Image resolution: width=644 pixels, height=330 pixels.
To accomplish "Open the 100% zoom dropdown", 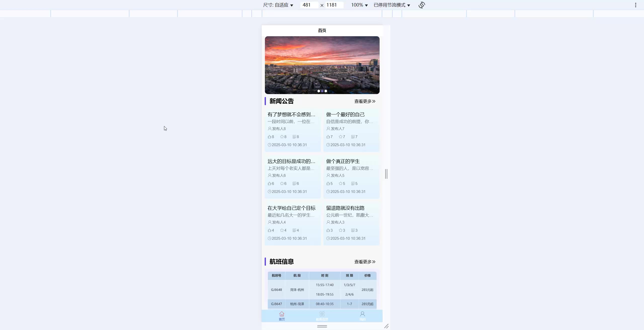I will [x=359, y=5].
